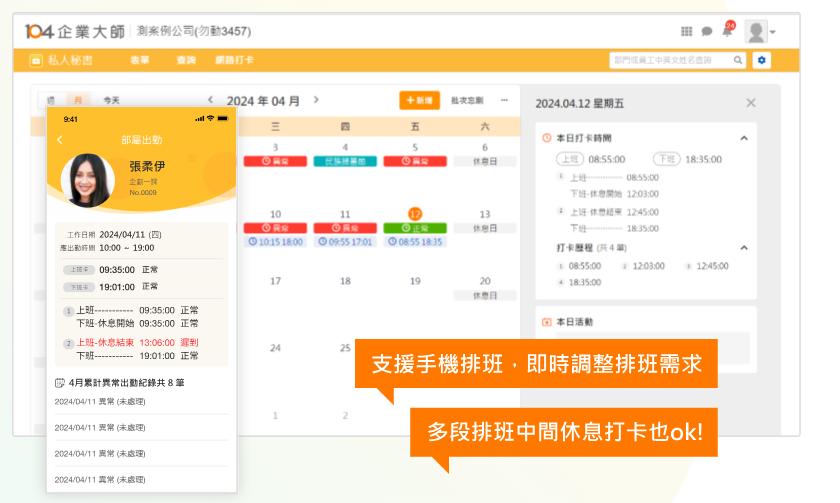Click punch times 10:15 18:00
Screen dimensions: 840x503
pyautogui.click(x=275, y=242)
